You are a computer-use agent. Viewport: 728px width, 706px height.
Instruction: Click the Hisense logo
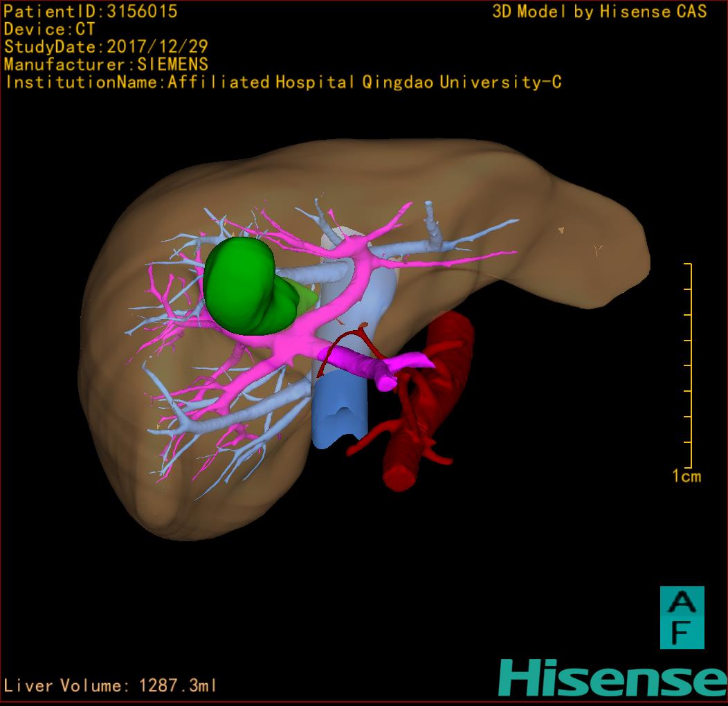(613, 678)
